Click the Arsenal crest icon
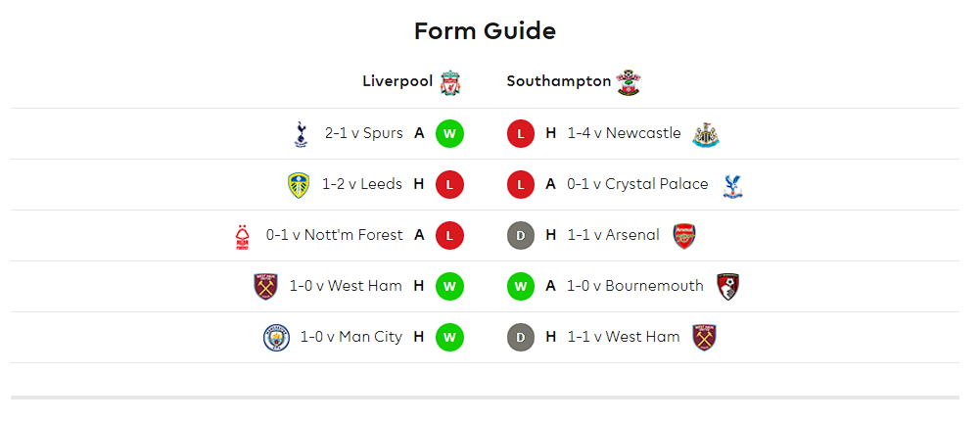 pos(684,236)
